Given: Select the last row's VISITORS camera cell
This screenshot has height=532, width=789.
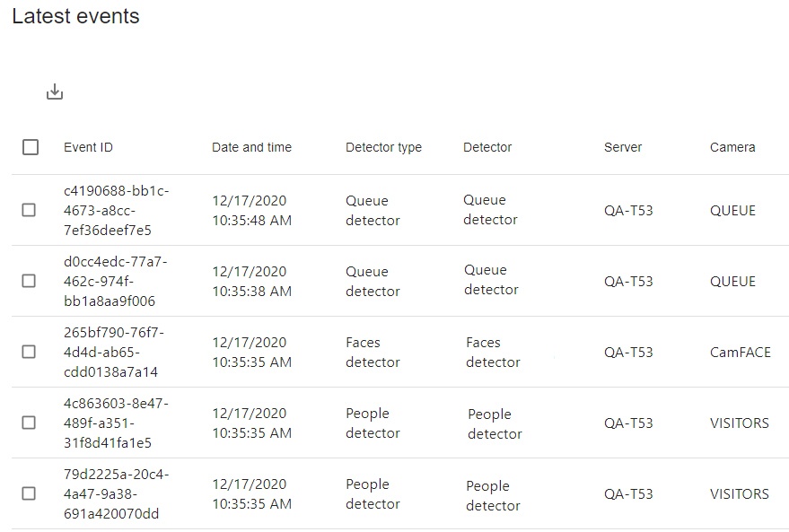Looking at the screenshot, I should 739,494.
